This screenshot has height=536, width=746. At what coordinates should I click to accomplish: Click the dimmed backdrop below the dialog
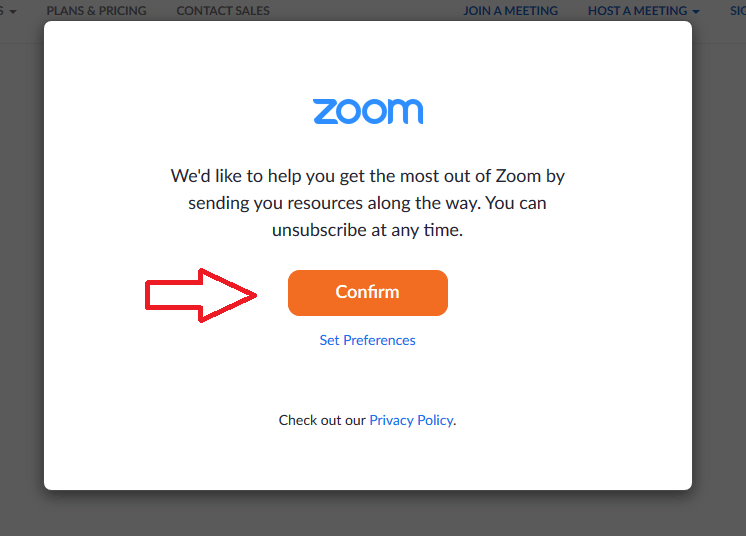tap(367, 514)
